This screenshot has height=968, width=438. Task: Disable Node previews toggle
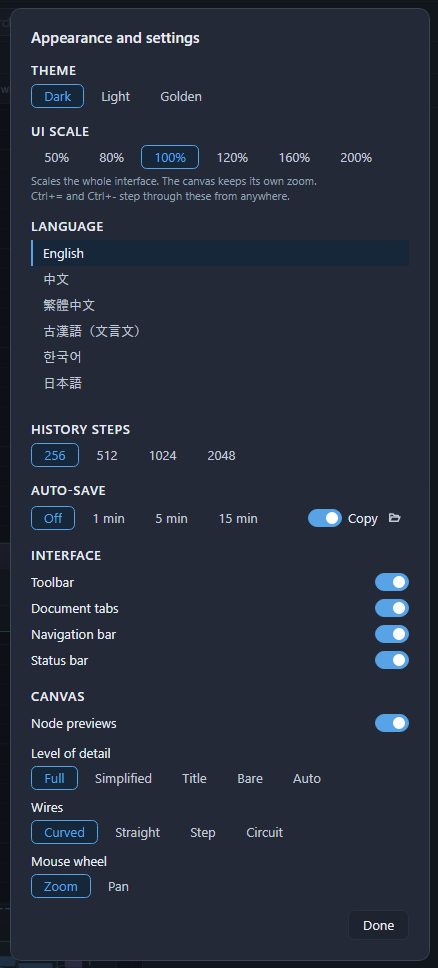coord(392,723)
